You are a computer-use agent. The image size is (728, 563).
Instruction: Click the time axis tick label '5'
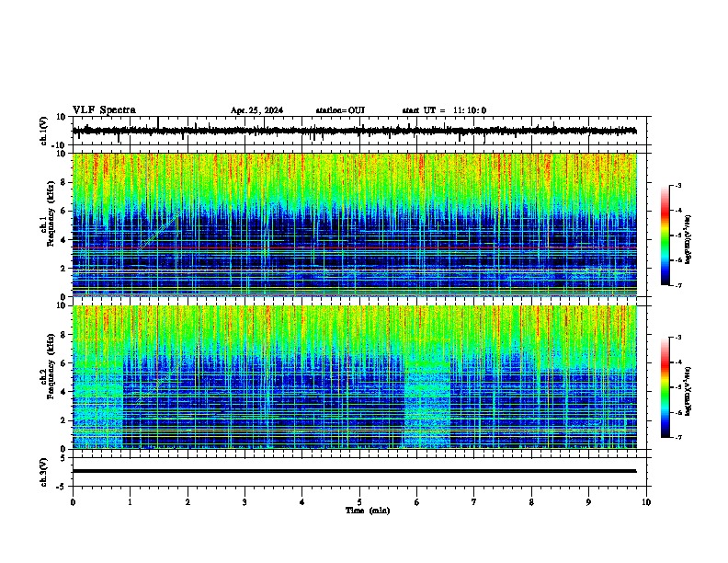[x=359, y=502]
